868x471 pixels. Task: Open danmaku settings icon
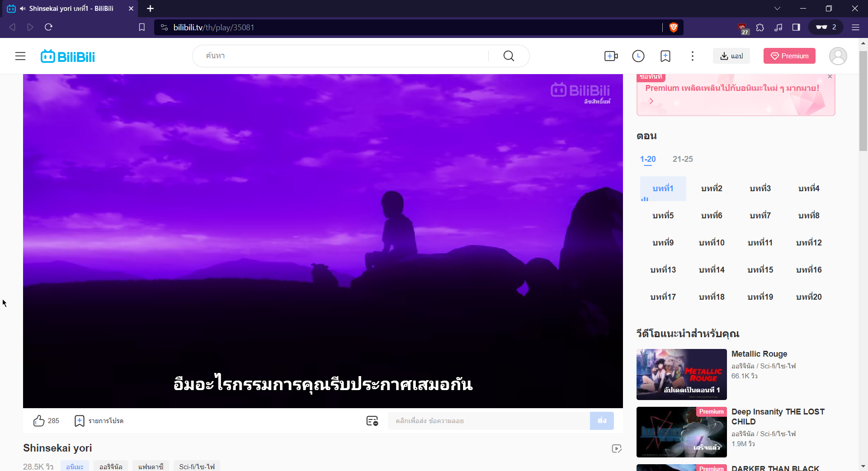(x=372, y=421)
